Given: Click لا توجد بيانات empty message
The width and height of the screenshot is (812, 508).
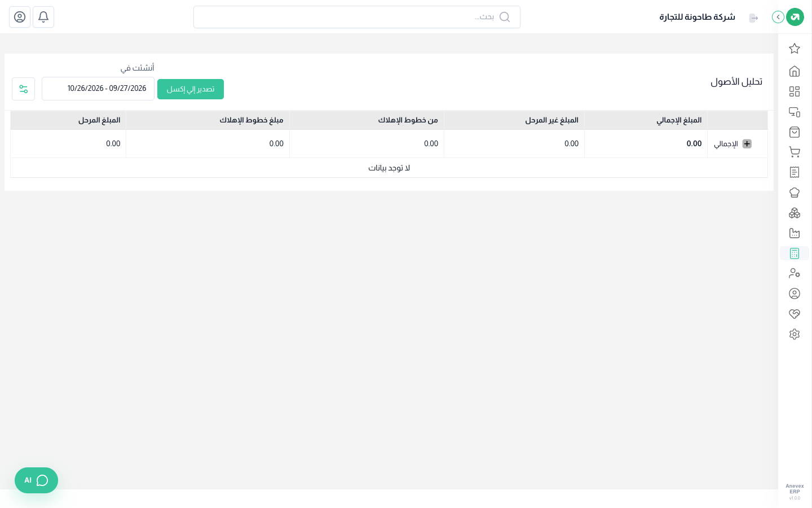Looking at the screenshot, I should 389,168.
